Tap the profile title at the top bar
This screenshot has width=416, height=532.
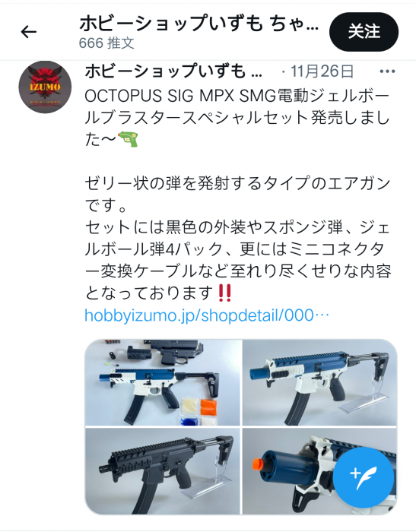pos(199,24)
